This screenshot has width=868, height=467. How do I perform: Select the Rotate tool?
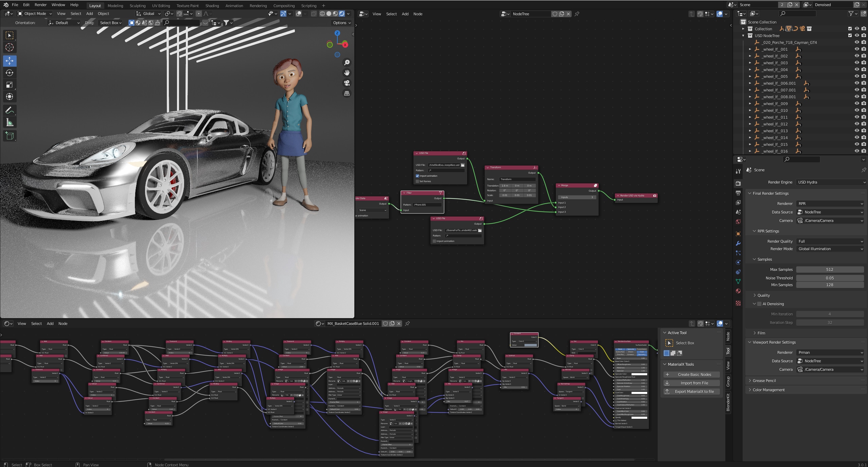point(10,73)
